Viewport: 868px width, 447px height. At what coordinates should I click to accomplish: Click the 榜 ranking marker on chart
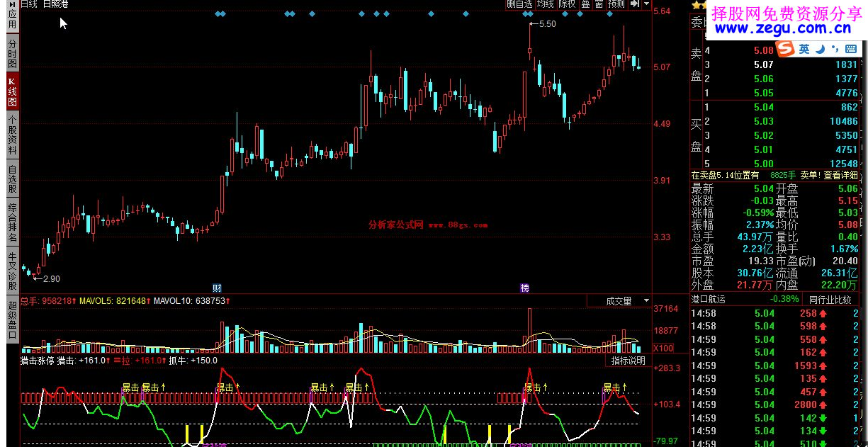(524, 288)
